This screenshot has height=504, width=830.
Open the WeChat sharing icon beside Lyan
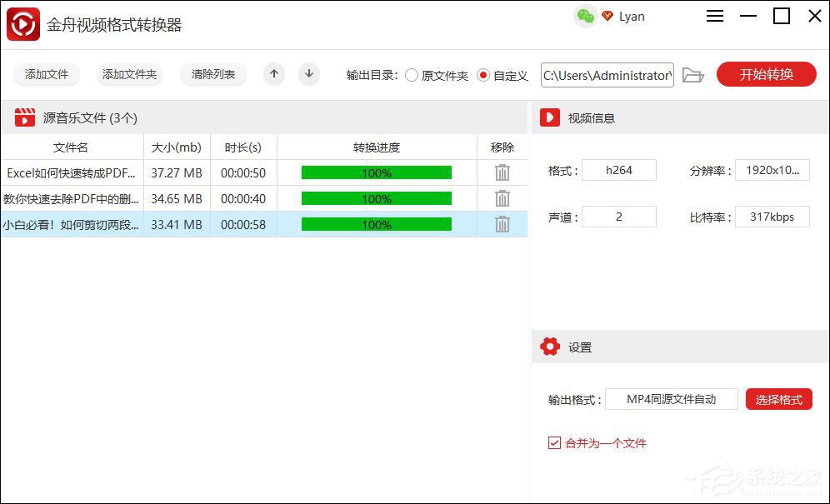pyautogui.click(x=583, y=16)
